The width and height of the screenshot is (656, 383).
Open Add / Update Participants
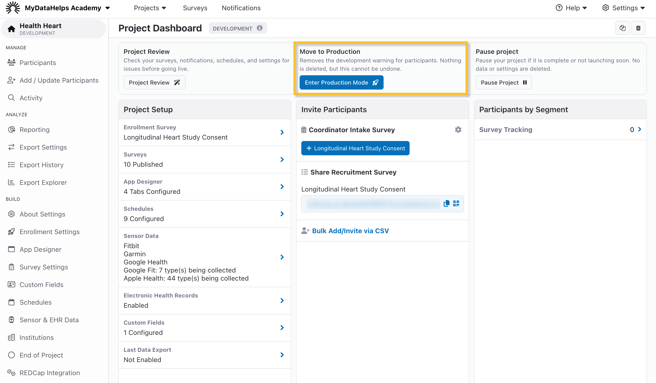pyautogui.click(x=59, y=80)
